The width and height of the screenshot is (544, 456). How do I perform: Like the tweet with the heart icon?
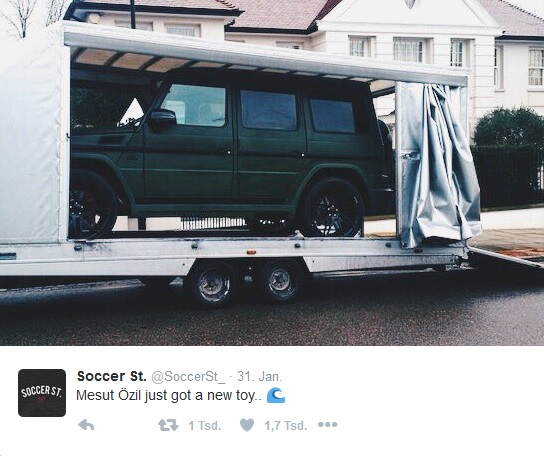247,425
